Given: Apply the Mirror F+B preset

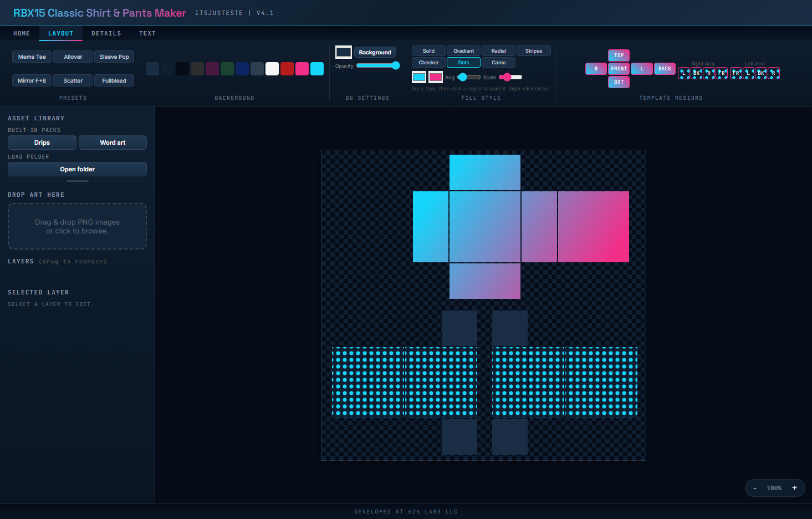Looking at the screenshot, I should click(32, 80).
